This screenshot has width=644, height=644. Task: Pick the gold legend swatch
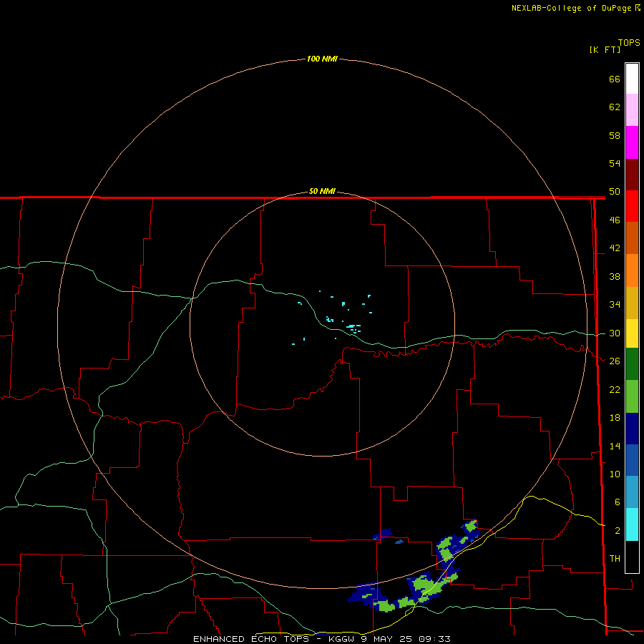click(632, 303)
